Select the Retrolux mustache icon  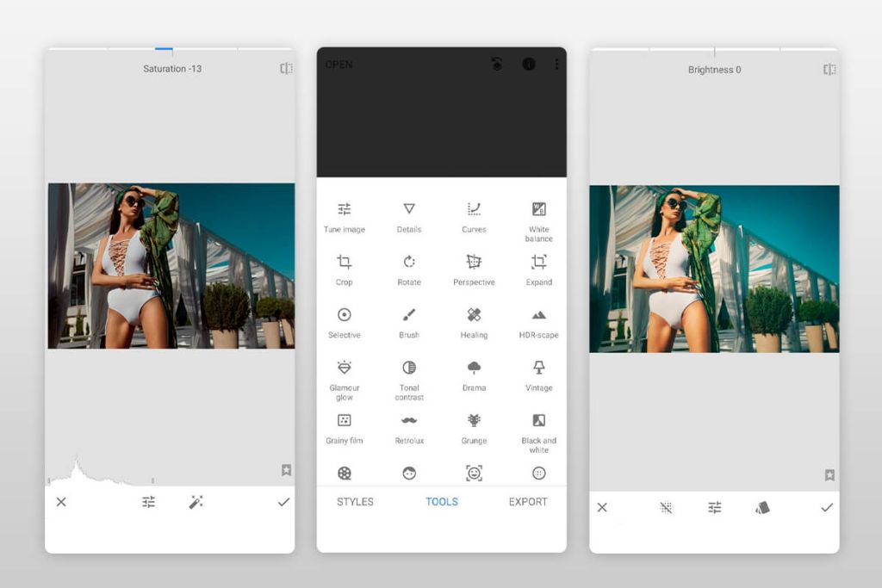click(409, 420)
